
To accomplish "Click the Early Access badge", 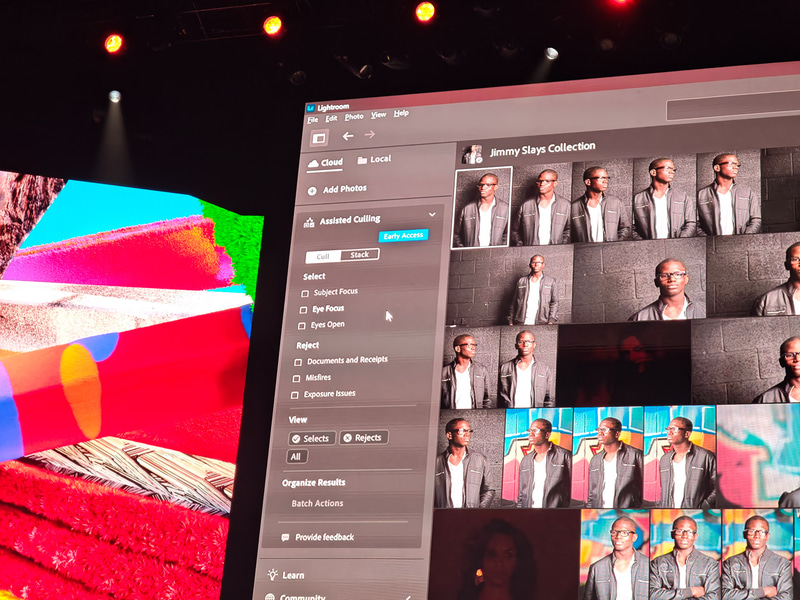I will tap(403, 236).
